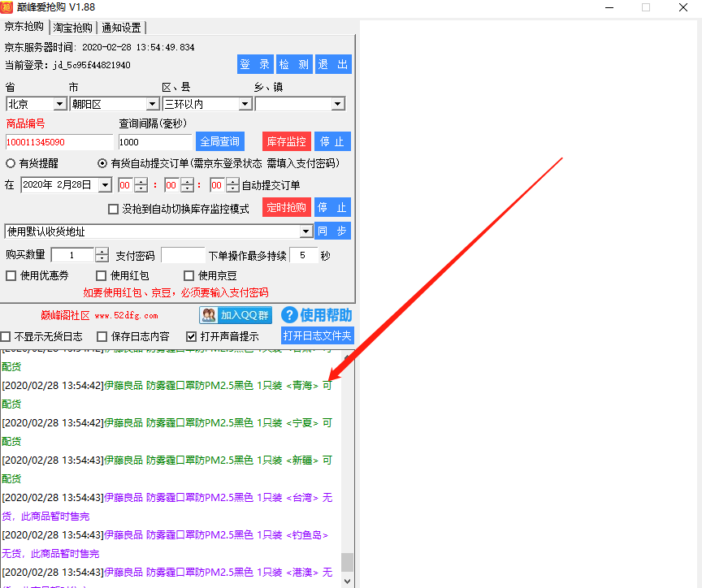
Task: Close the 巅峰爱抢购 window
Action: point(682,7)
